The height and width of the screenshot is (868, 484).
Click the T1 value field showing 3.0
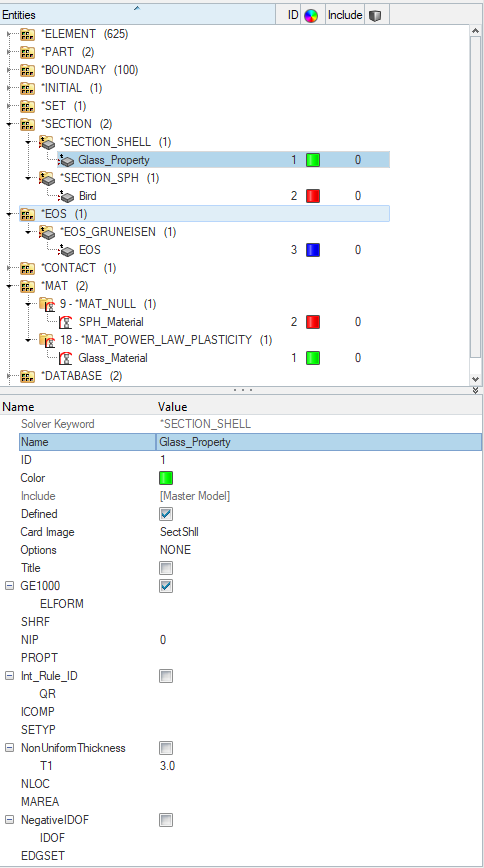pyautogui.click(x=320, y=766)
